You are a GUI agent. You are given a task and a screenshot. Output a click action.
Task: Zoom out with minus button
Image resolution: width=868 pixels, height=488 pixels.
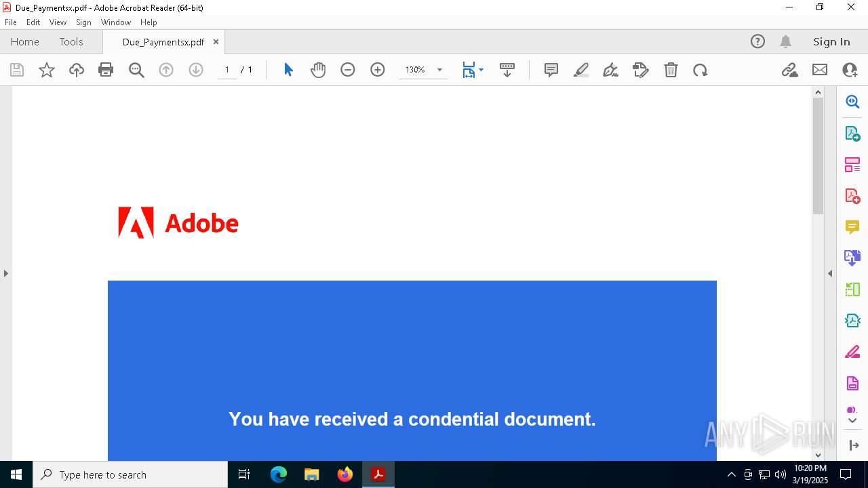click(348, 70)
